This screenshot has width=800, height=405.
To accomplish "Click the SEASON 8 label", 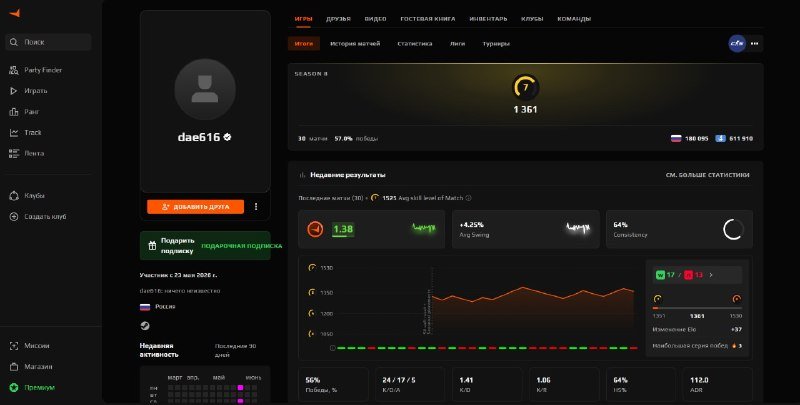I will 311,74.
